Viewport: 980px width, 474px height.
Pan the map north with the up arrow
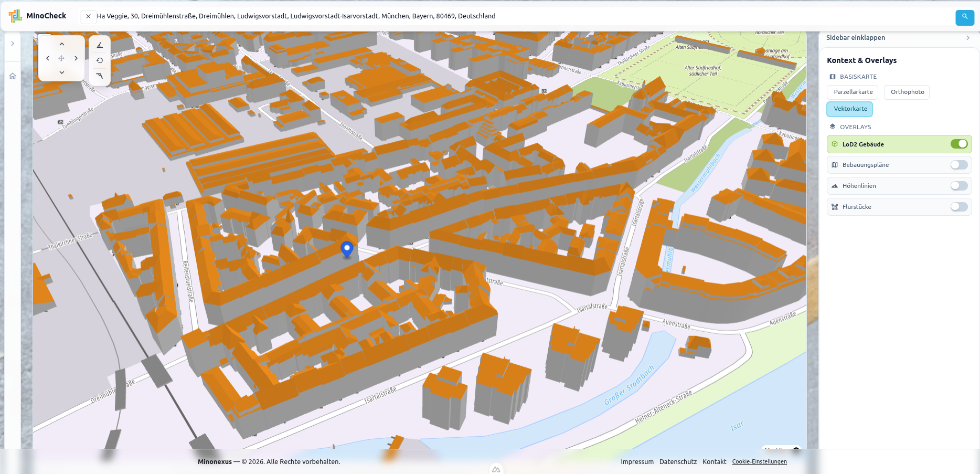pyautogui.click(x=61, y=44)
